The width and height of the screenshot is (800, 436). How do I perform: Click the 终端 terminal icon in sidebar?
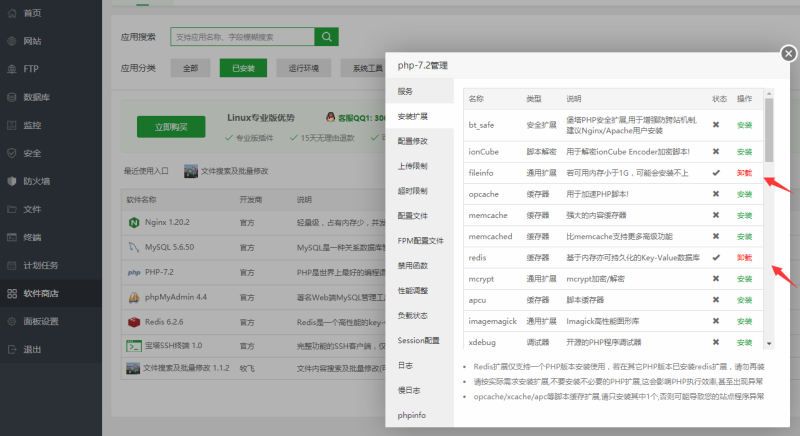[12, 237]
